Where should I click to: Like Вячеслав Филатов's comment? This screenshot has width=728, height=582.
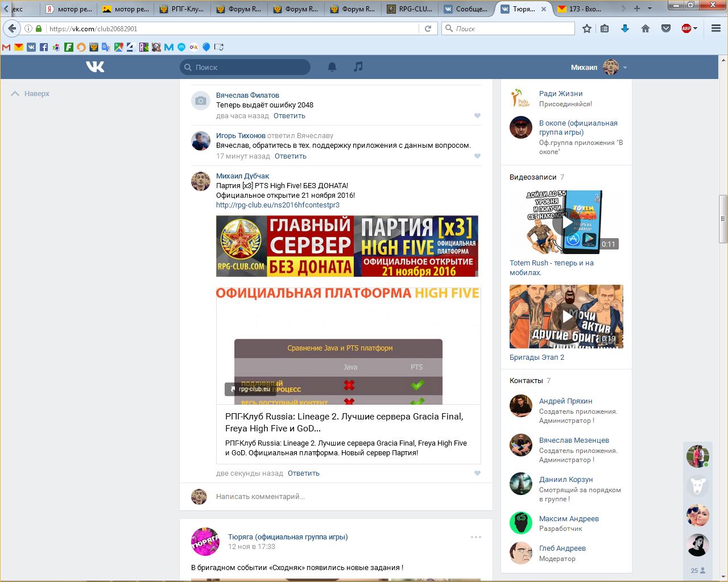pyautogui.click(x=477, y=115)
